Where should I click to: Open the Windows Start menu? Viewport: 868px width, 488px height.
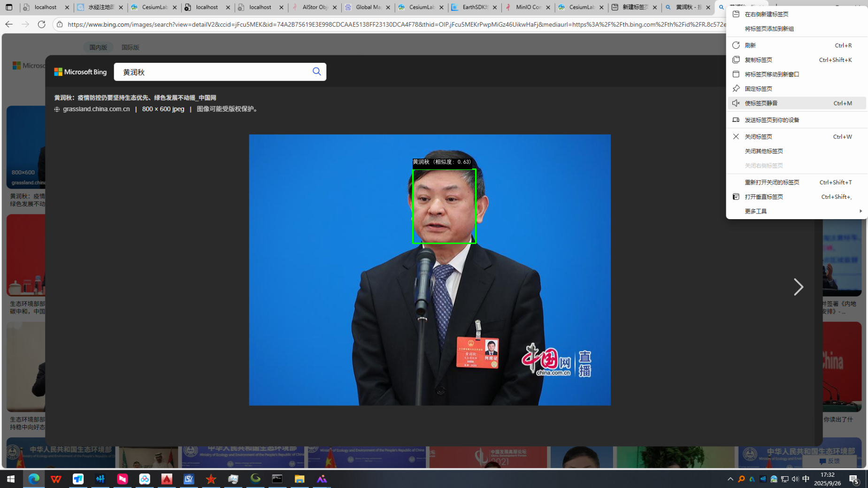(x=10, y=479)
